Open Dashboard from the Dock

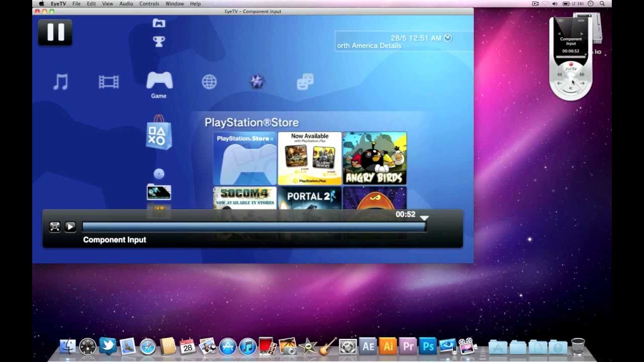88,346
